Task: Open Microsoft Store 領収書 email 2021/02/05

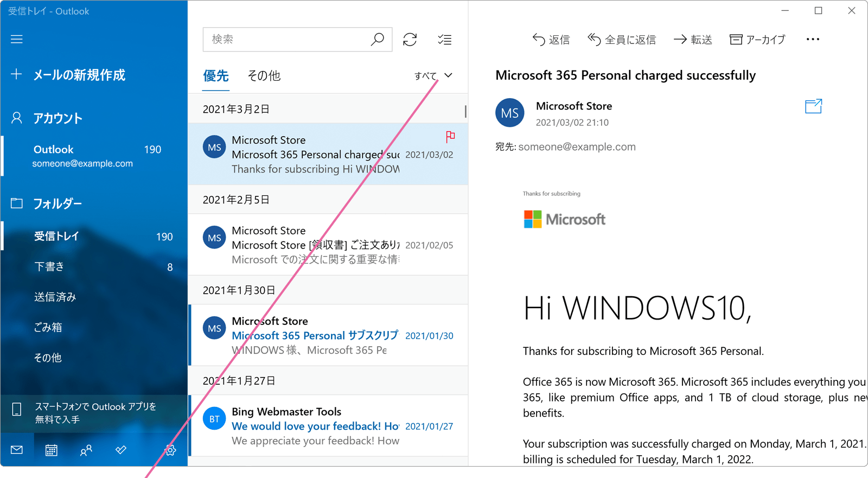Action: click(x=328, y=245)
